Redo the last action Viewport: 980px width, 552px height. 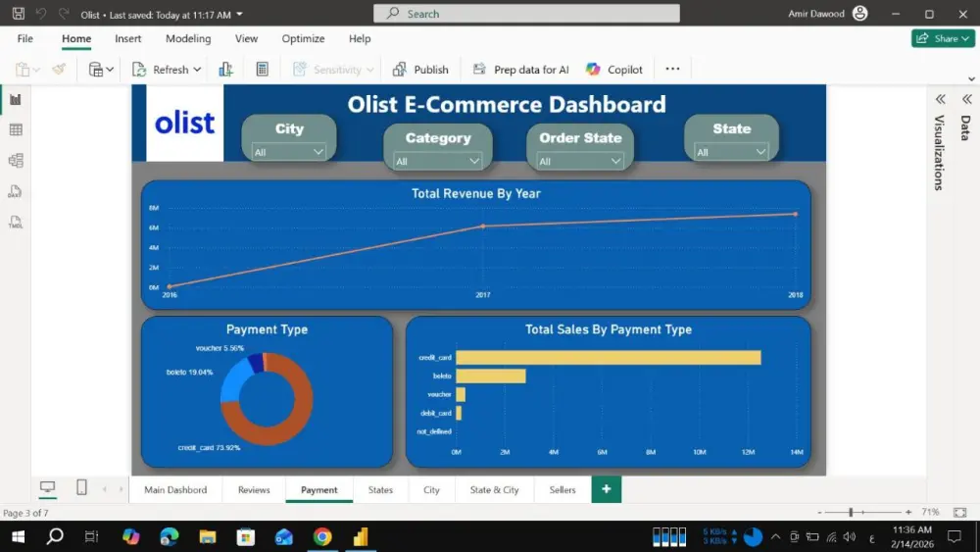pos(63,13)
